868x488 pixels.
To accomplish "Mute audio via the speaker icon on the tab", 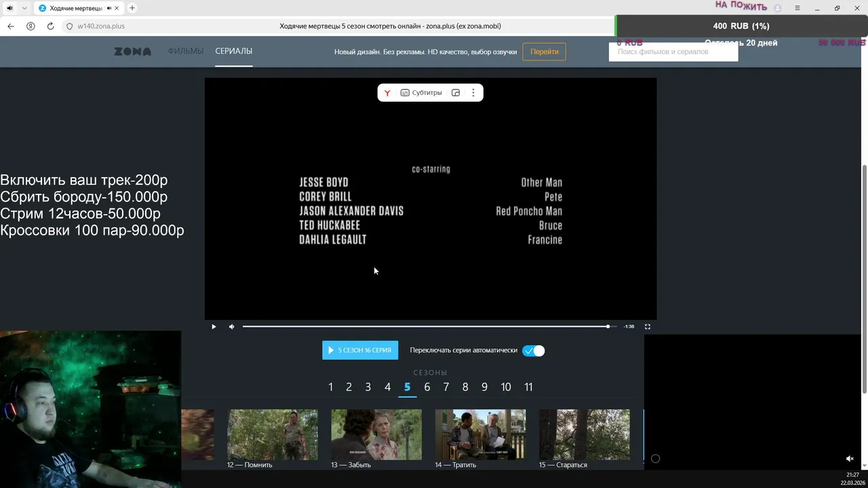I will click(109, 8).
